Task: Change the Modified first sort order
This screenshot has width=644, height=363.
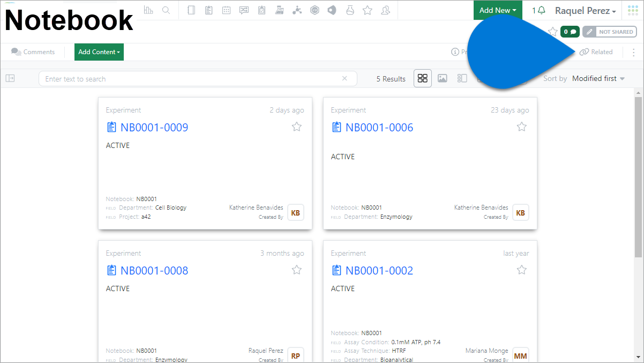Action: (598, 78)
